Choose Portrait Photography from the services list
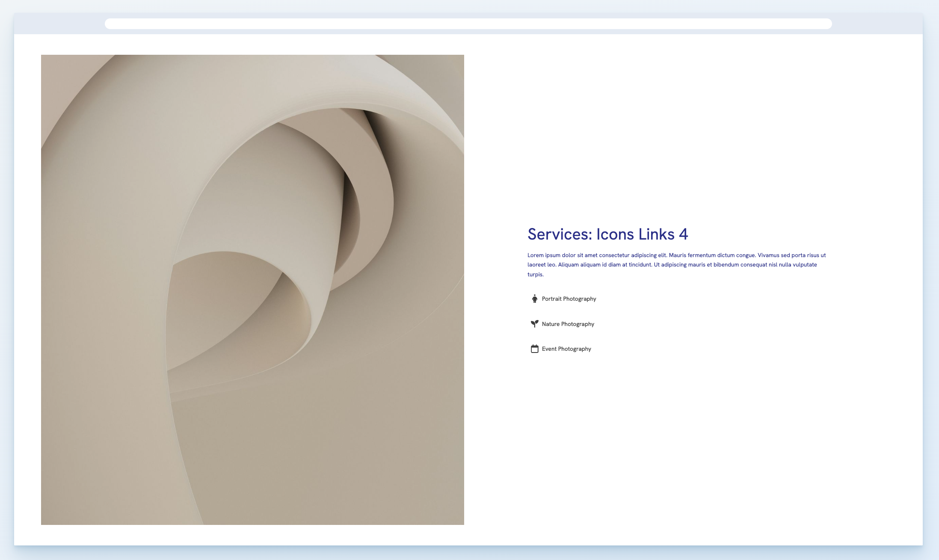Viewport: 939px width, 560px height. tap(569, 299)
